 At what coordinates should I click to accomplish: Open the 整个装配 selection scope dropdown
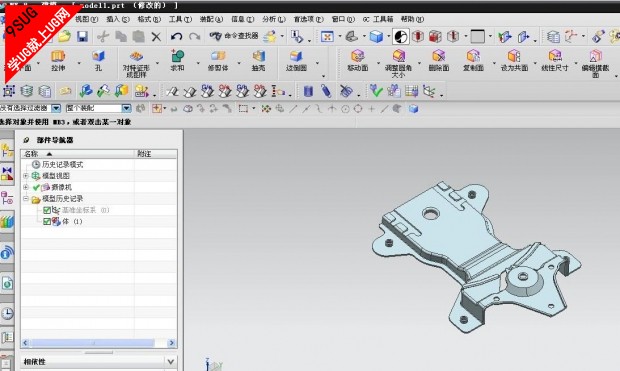[126, 108]
